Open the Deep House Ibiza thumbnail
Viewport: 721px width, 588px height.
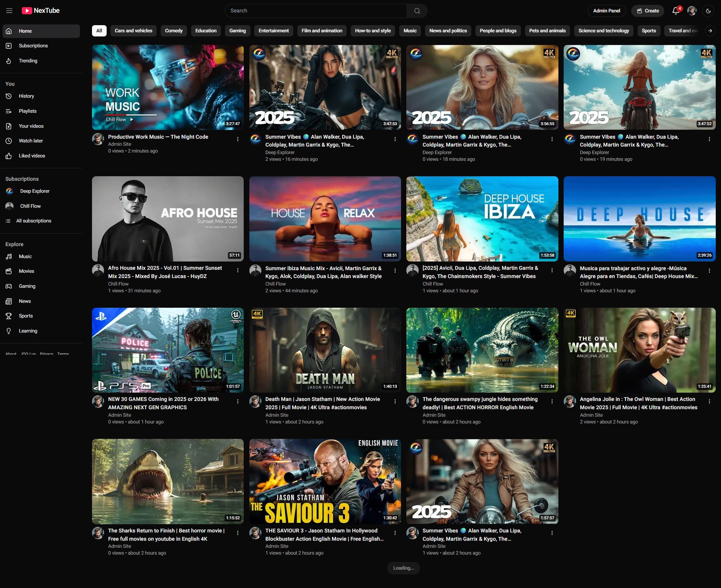pyautogui.click(x=482, y=219)
